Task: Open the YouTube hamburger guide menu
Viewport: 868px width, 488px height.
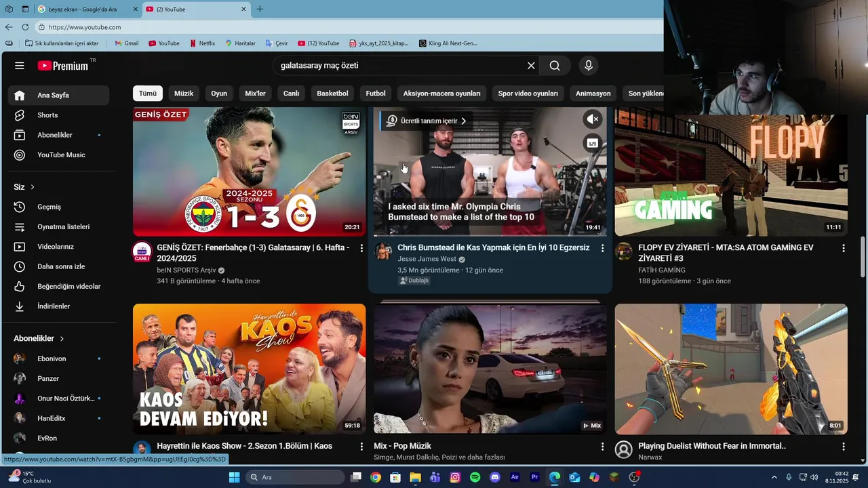Action: click(x=20, y=66)
